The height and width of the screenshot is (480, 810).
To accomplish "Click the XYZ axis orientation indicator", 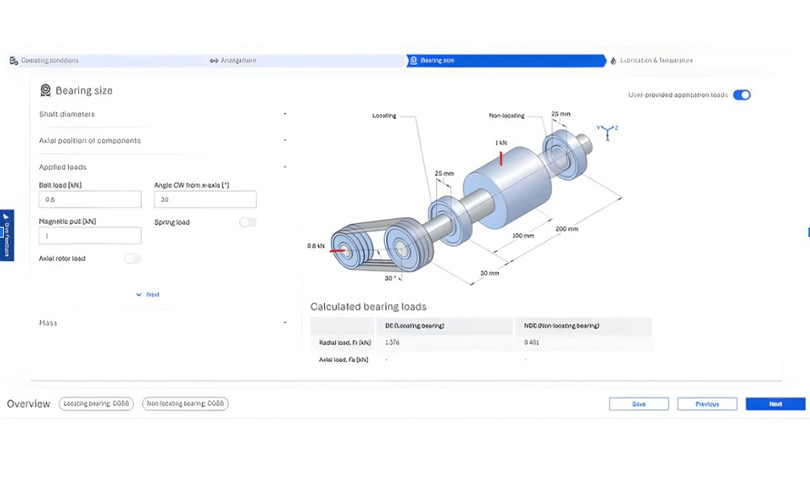I will coord(607,130).
